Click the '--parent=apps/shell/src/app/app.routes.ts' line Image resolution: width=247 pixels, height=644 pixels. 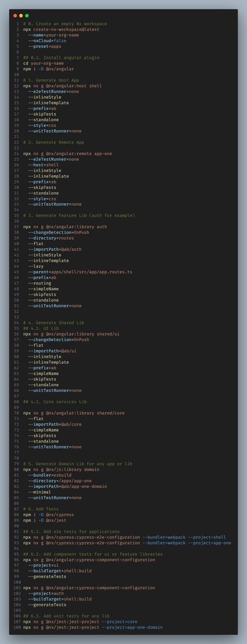coord(80,272)
